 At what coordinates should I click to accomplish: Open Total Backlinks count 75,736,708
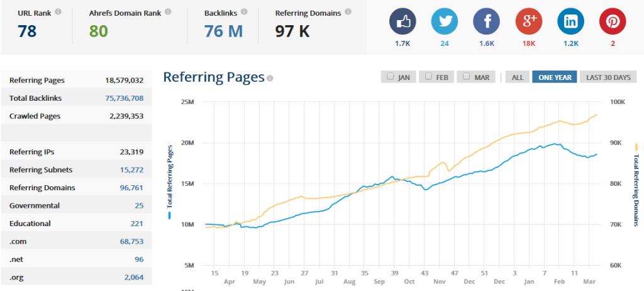[x=125, y=98]
